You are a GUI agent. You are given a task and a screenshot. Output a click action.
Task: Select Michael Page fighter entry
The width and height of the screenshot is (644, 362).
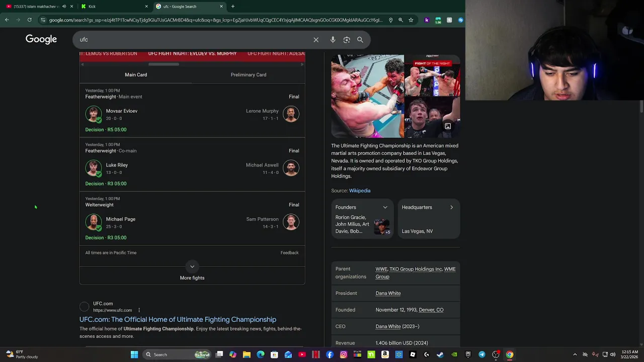[110, 222]
